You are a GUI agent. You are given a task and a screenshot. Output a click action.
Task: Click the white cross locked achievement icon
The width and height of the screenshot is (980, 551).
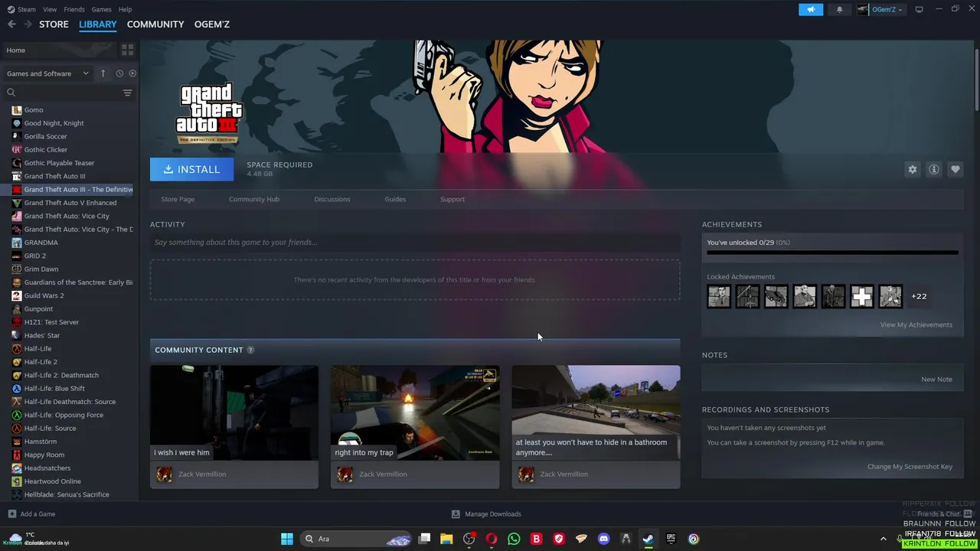coord(862,296)
